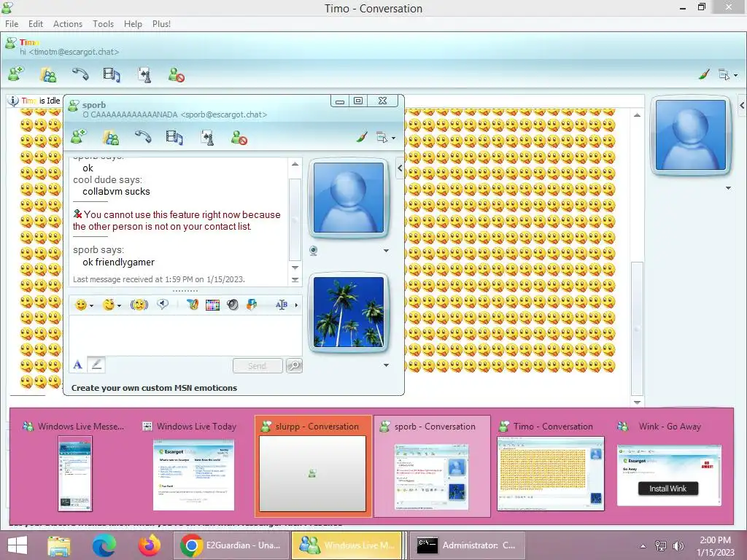
Task: Expand more message toolbar options arrow
Action: 296,305
